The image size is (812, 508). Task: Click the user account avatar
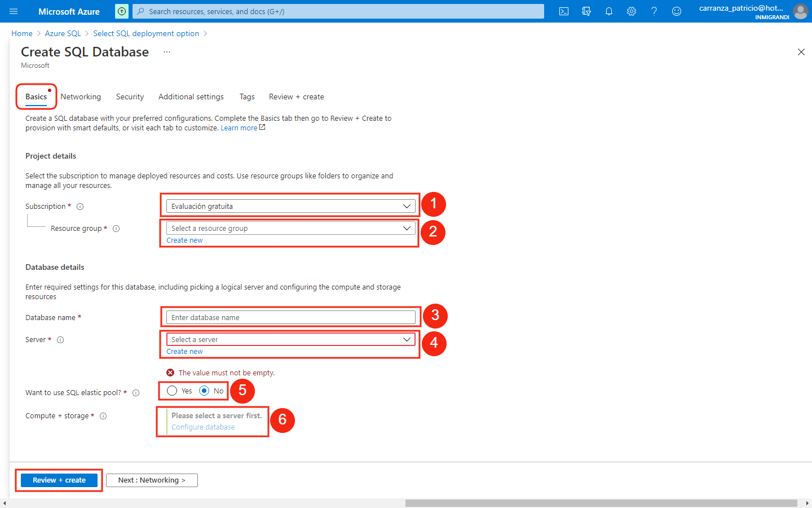(x=800, y=11)
